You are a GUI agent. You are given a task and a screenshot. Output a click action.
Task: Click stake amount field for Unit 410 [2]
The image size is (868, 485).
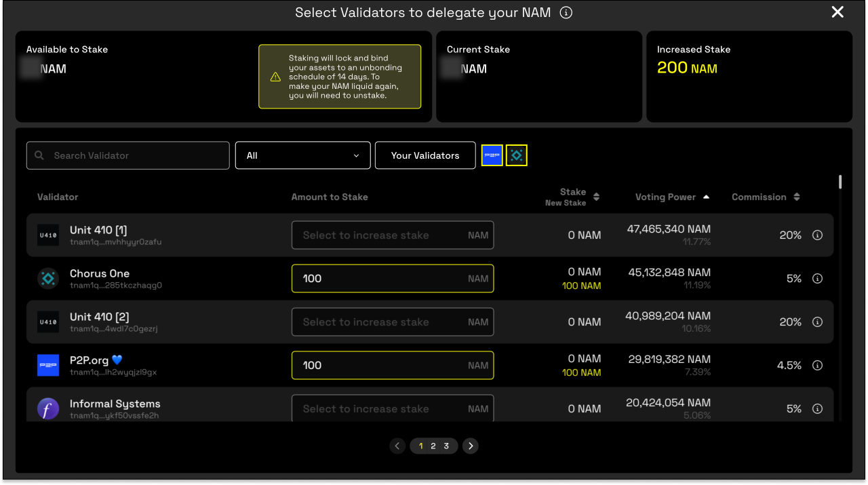393,322
